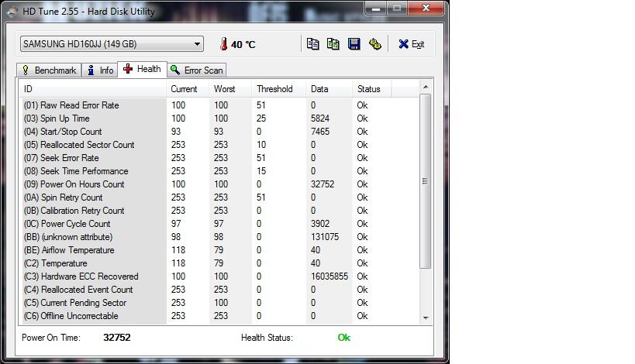Select the (C2) Temperature row
This screenshot has width=635, height=364.
(219, 263)
